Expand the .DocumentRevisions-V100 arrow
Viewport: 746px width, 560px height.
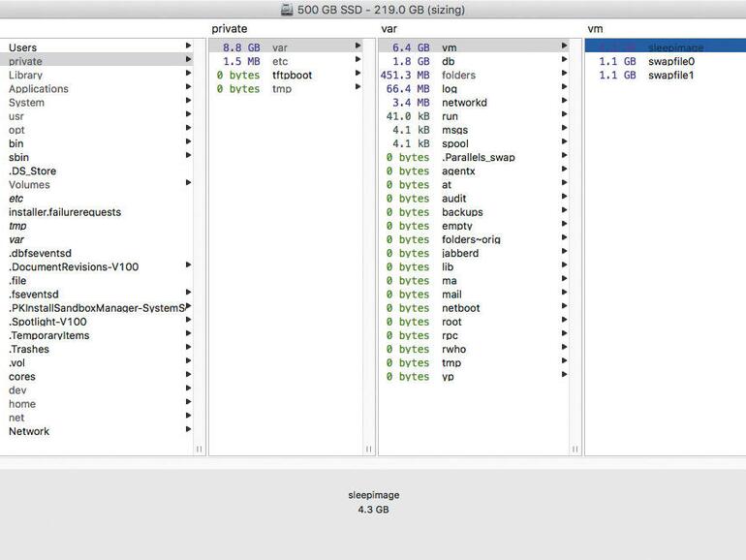tap(188, 264)
